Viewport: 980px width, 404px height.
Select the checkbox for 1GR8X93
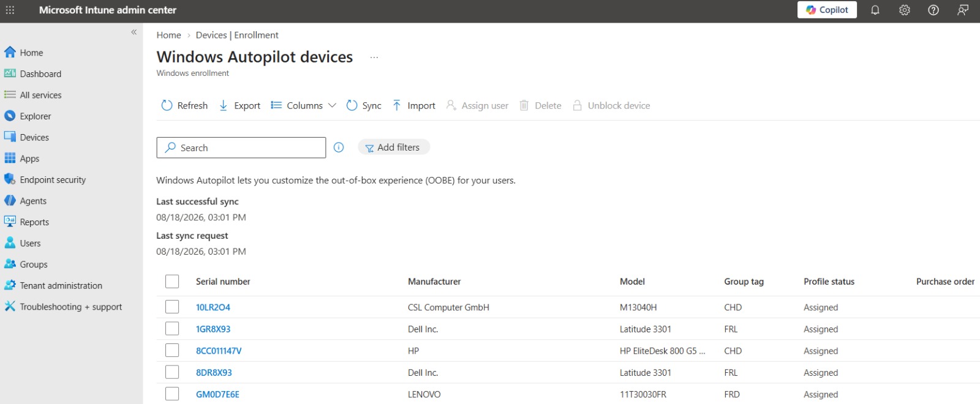[x=172, y=329]
